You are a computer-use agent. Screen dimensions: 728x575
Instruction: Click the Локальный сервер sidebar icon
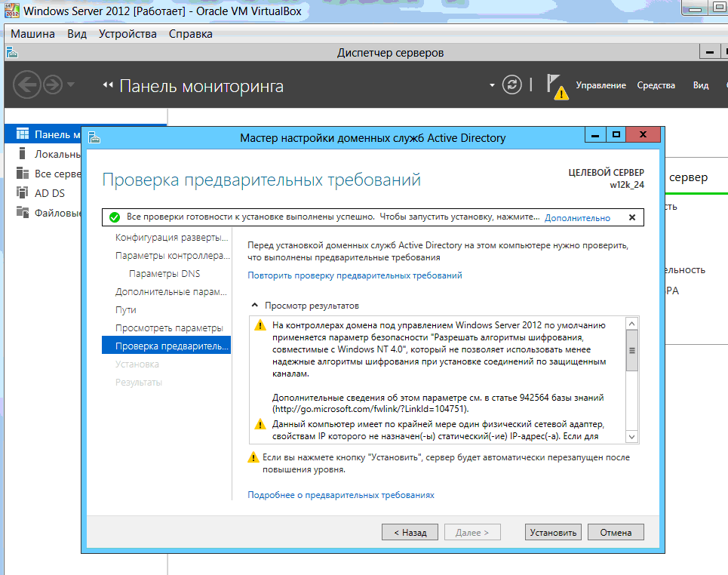23,153
